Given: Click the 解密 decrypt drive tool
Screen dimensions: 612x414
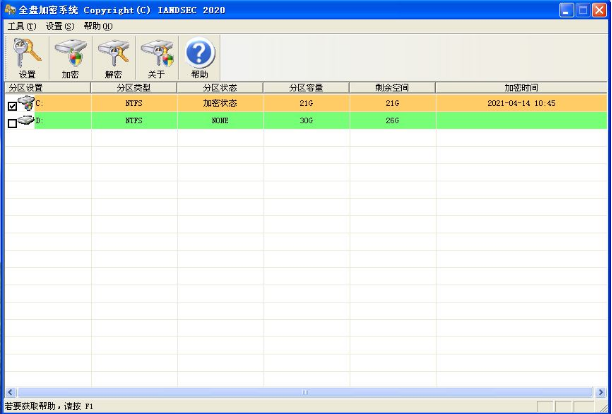Looking at the screenshot, I should coord(114,58).
